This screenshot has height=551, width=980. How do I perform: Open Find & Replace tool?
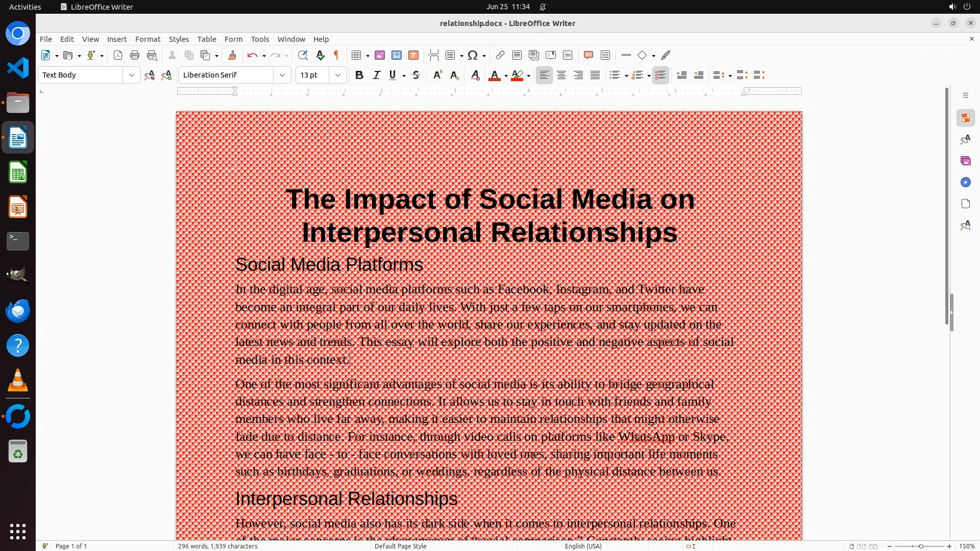pyautogui.click(x=303, y=56)
